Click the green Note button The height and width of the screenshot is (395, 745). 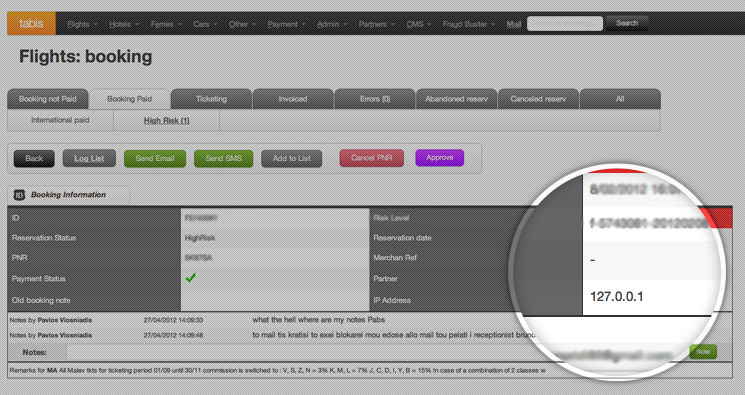point(703,352)
